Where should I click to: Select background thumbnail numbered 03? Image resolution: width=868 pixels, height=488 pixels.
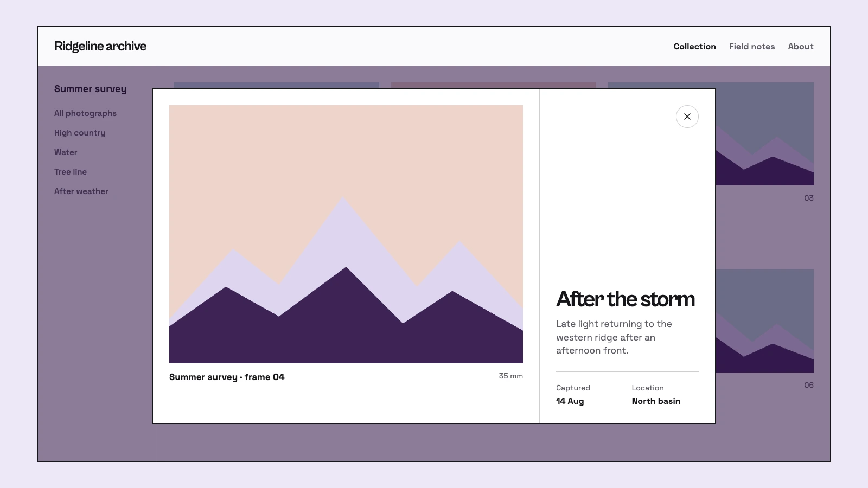pyautogui.click(x=765, y=134)
